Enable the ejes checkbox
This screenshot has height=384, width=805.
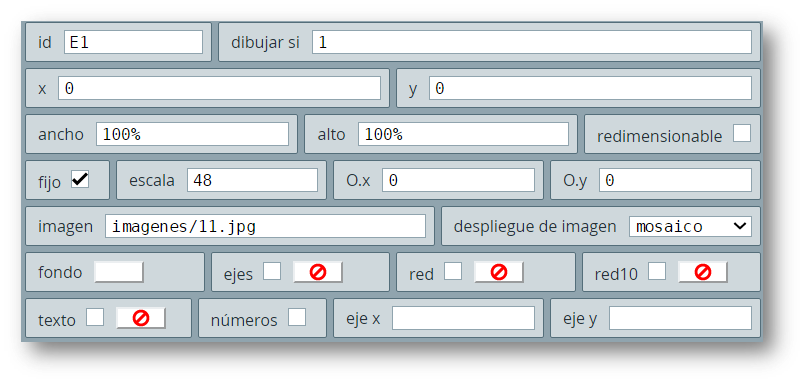pyautogui.click(x=272, y=271)
